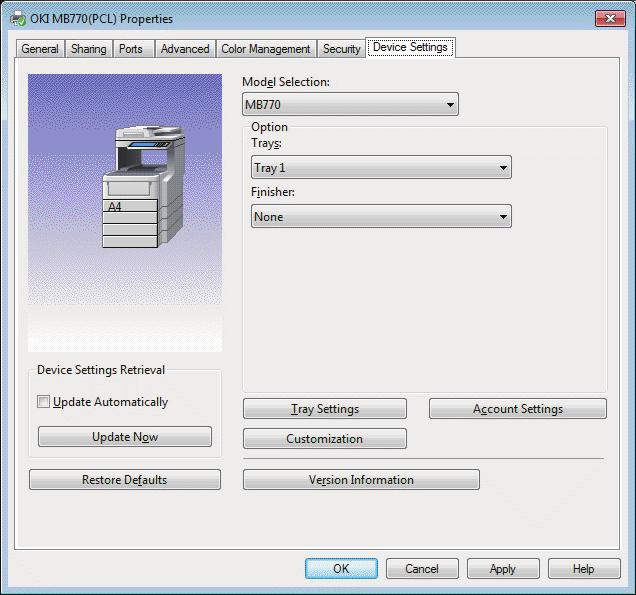This screenshot has height=595, width=636.
Task: Click the Apply button
Action: pyautogui.click(x=503, y=569)
